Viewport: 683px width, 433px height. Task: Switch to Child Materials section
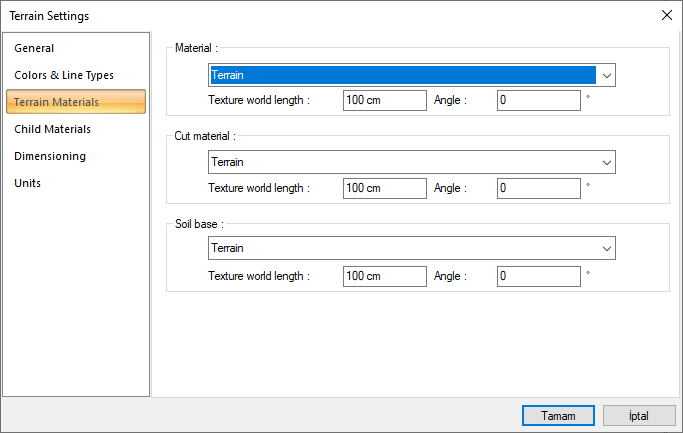pos(52,129)
